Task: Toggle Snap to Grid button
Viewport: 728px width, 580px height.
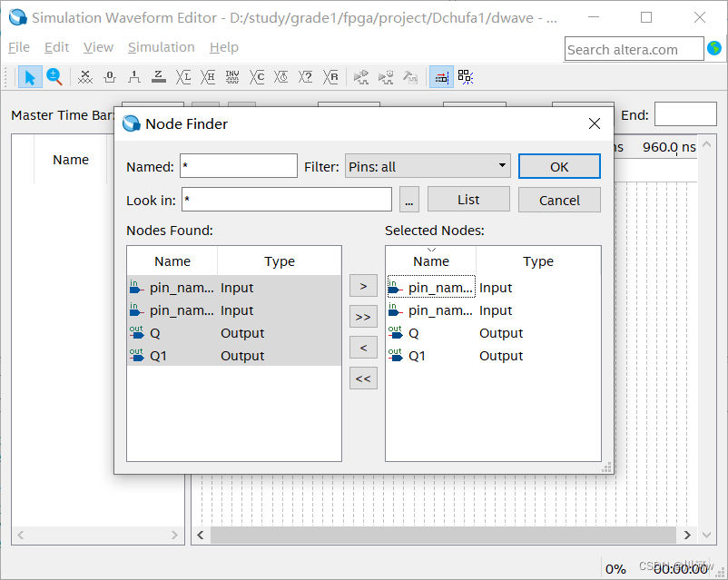Action: click(441, 77)
